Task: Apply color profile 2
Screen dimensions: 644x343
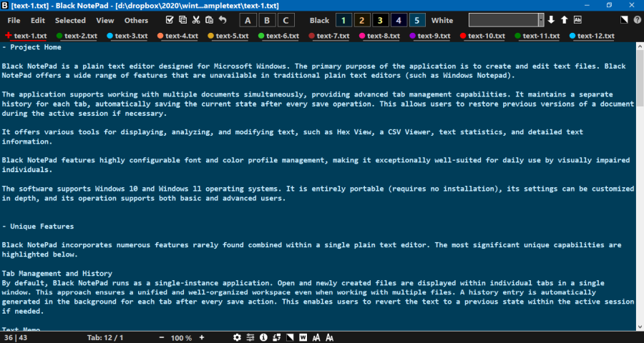Action: click(x=362, y=20)
